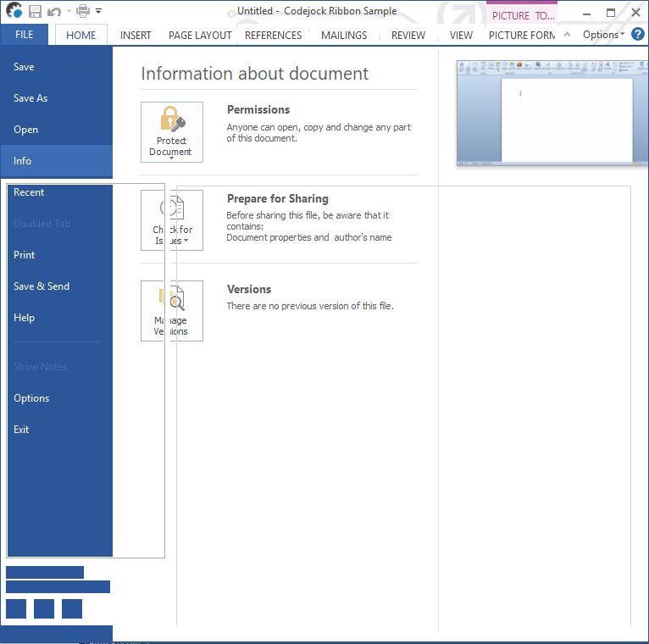
Task: Choose Open in the backstage menu
Action: tap(56, 130)
